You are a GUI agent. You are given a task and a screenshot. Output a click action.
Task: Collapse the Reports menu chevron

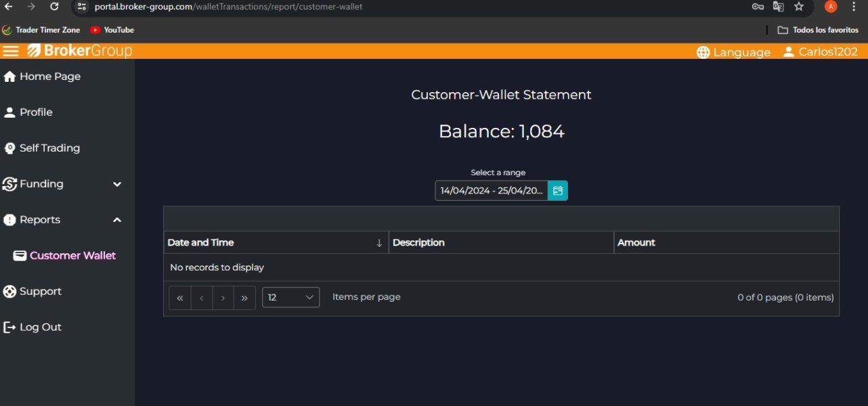(117, 220)
